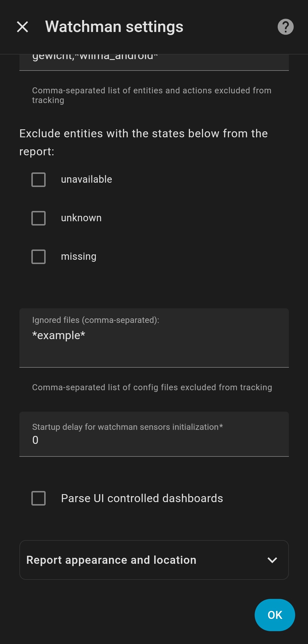
Task: Toggle the Parse UI controlled dashboards checkbox
Action: 38,498
